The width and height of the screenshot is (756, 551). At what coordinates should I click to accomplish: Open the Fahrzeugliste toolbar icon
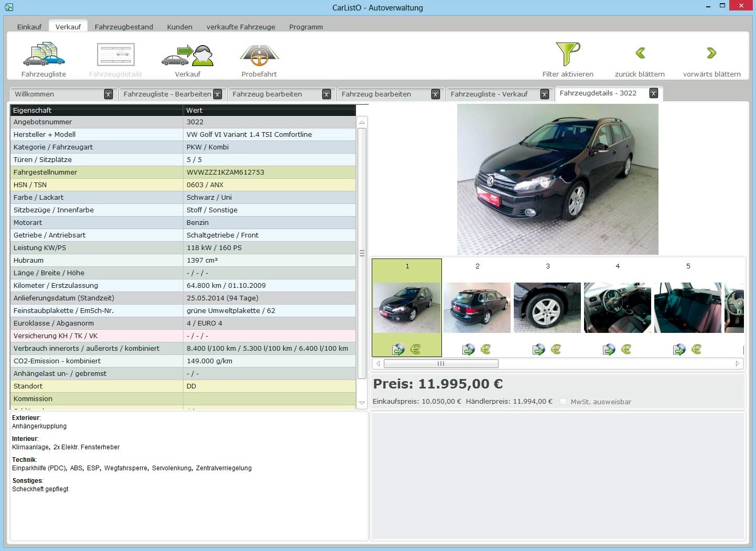click(x=44, y=55)
